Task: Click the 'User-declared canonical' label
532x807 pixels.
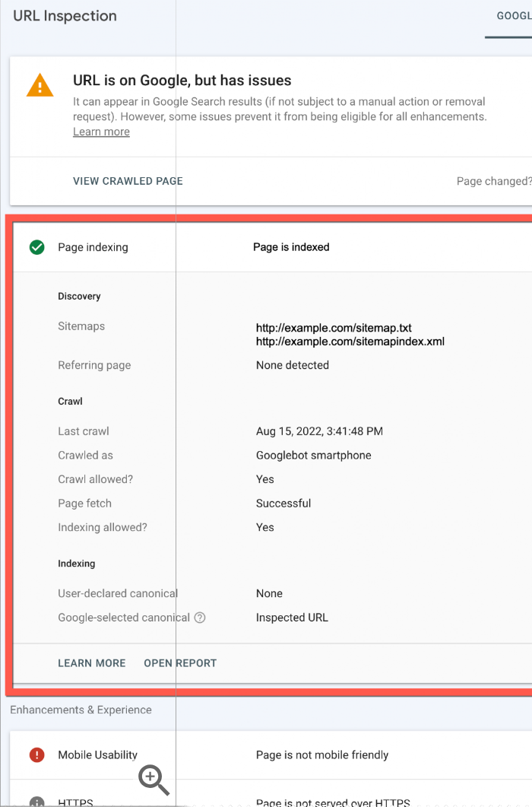Action: [x=118, y=593]
